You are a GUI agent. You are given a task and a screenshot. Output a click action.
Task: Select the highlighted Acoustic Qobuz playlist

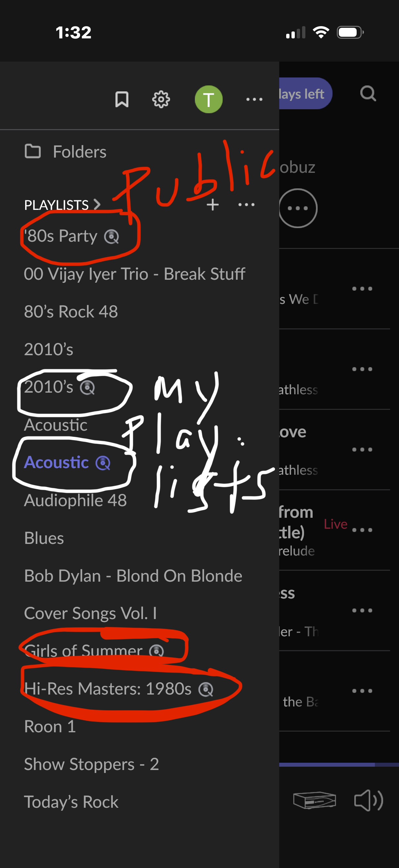(67, 463)
